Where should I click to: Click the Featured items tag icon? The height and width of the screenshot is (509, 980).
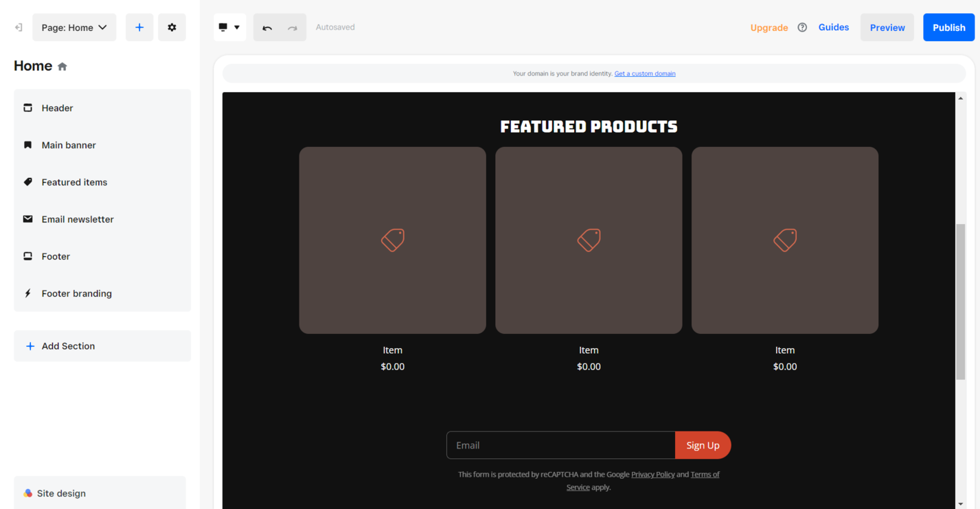click(27, 181)
